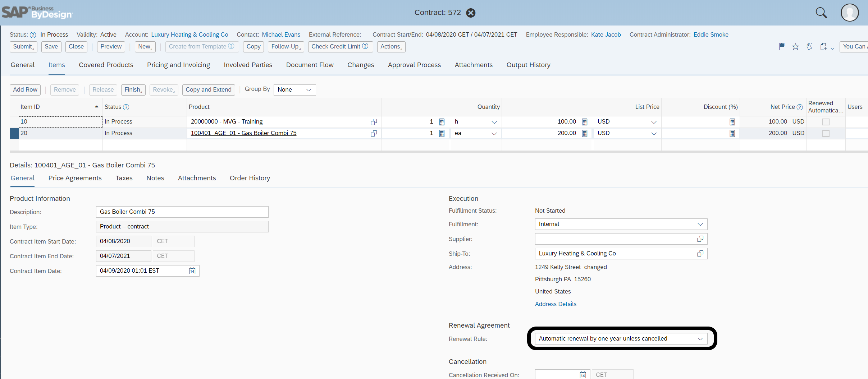Switch to Covered Products tab
Image resolution: width=868 pixels, height=379 pixels.
click(106, 65)
